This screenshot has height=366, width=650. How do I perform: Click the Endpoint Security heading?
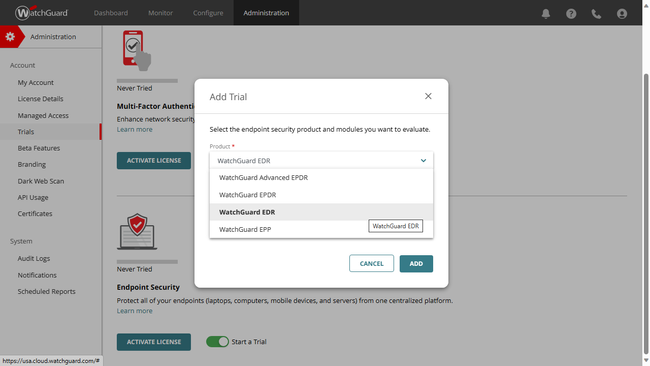(148, 287)
